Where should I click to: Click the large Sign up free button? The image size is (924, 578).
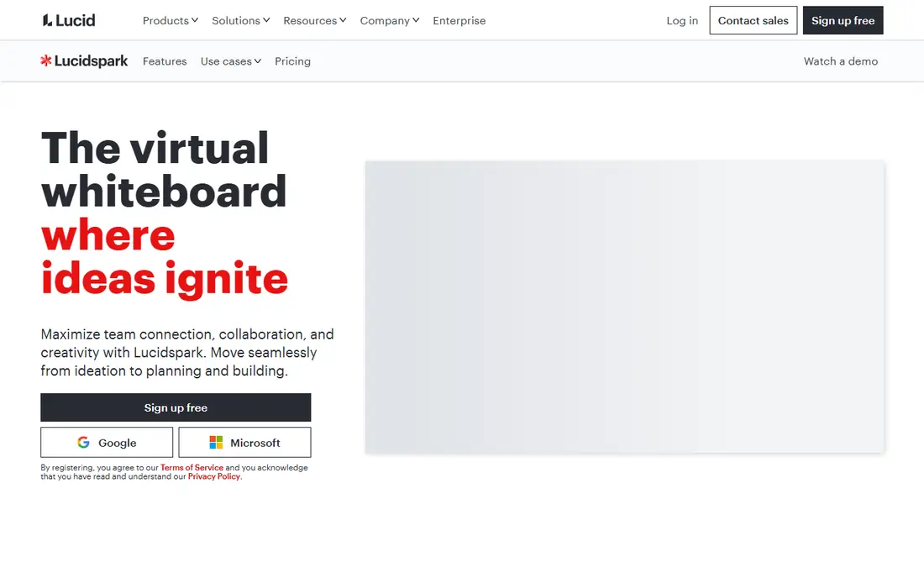[x=176, y=407]
